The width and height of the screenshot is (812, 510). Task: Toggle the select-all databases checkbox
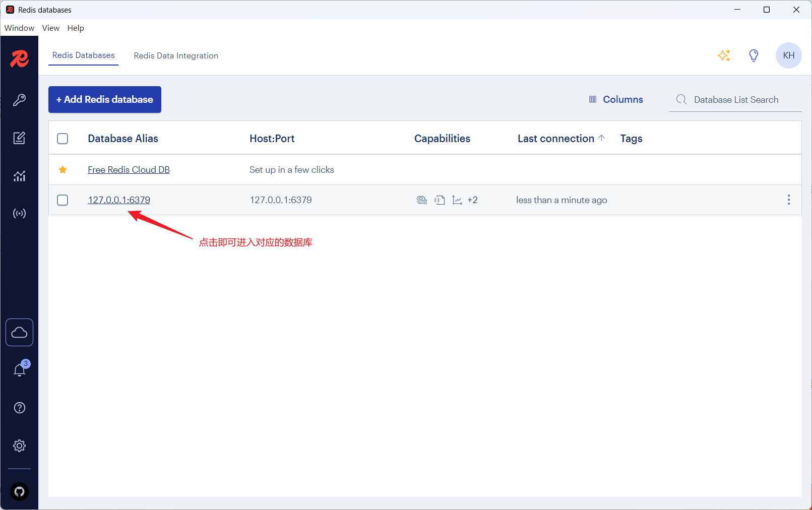coord(63,139)
